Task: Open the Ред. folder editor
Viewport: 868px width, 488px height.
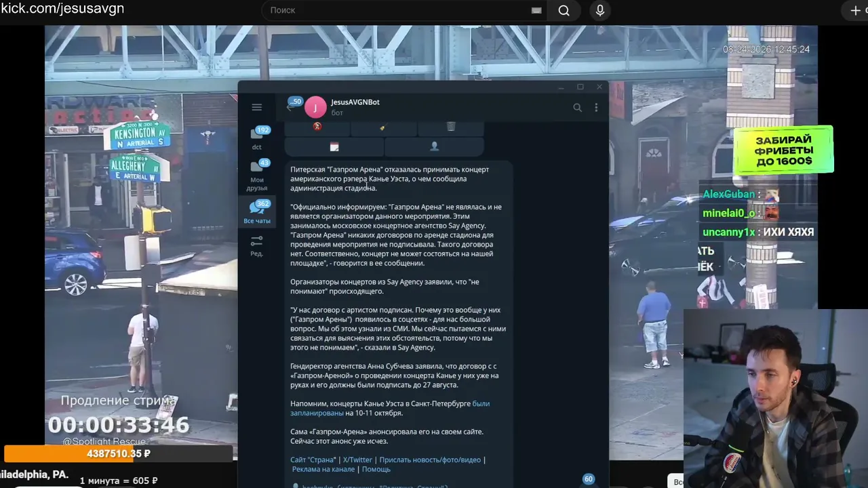Action: (x=257, y=245)
